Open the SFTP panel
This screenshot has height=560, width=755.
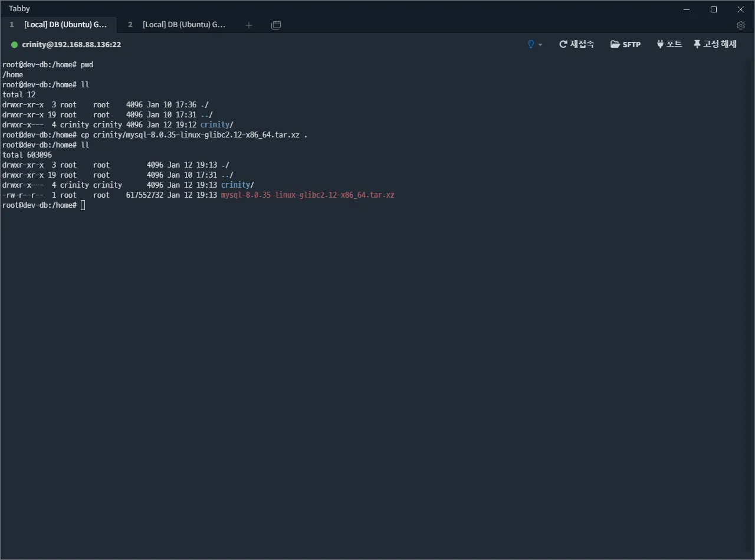pos(626,44)
